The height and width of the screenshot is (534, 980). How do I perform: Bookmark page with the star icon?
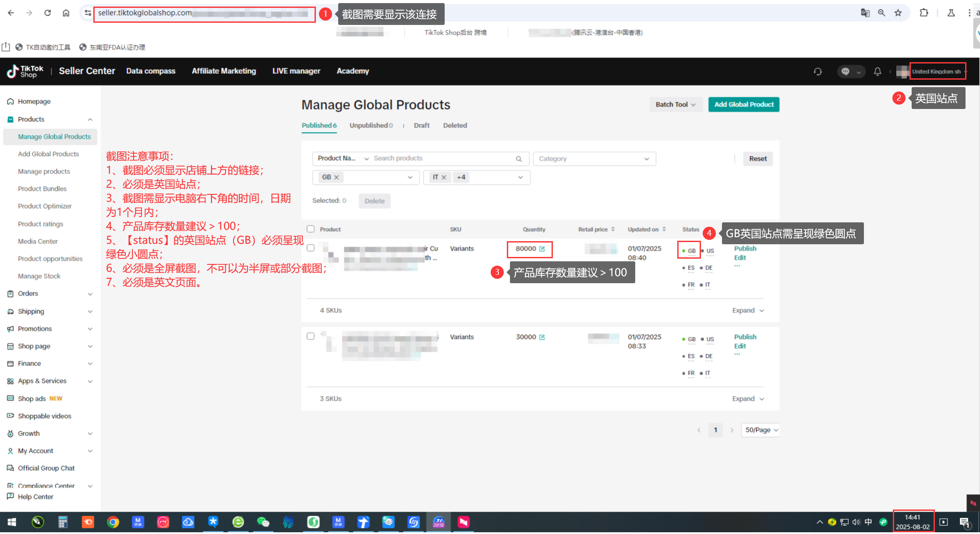tap(898, 13)
